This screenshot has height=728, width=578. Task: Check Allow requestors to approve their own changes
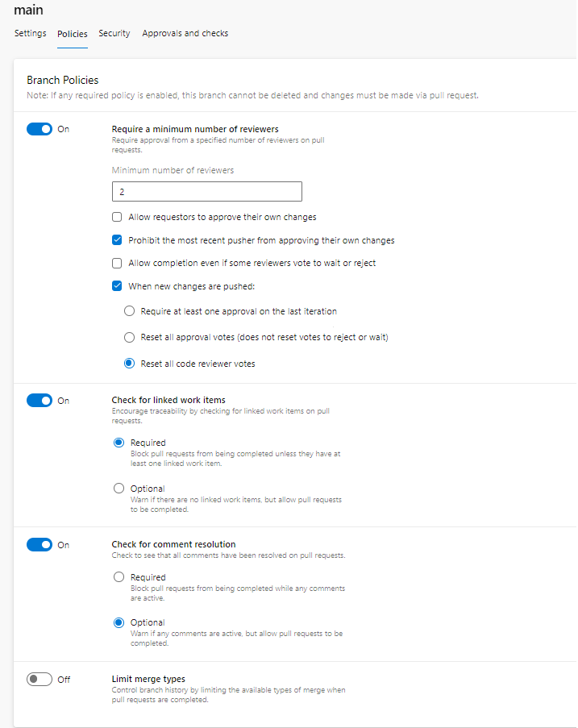[x=117, y=217]
